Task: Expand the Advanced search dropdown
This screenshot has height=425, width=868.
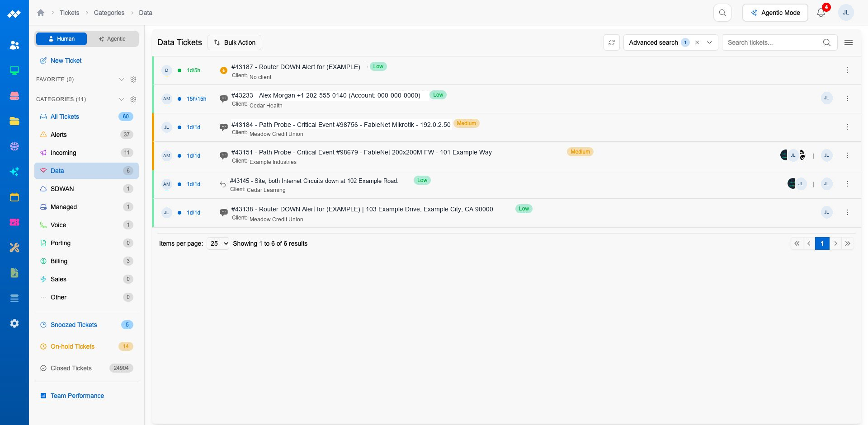Action: coord(709,42)
